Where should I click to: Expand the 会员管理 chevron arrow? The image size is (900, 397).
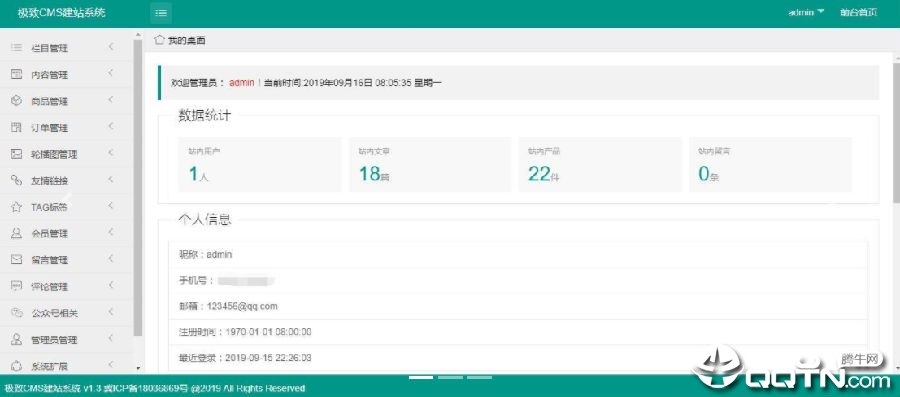[x=110, y=232]
